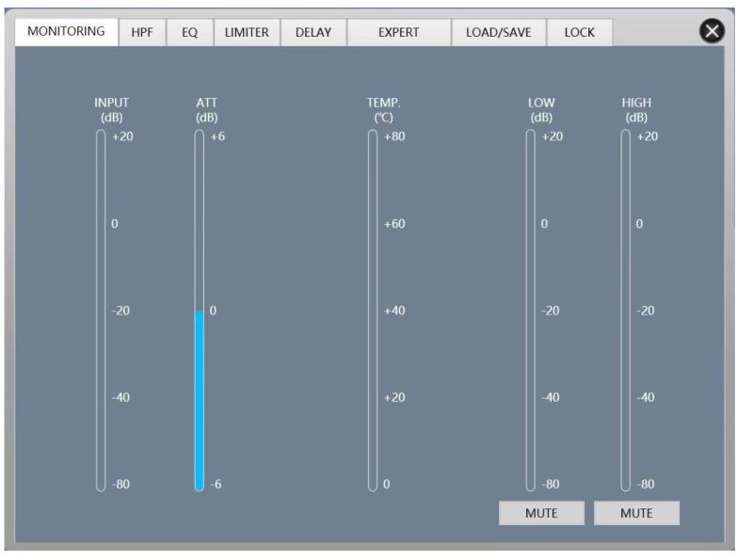Switch to the HPF tab
The image size is (753, 560).
(x=142, y=32)
